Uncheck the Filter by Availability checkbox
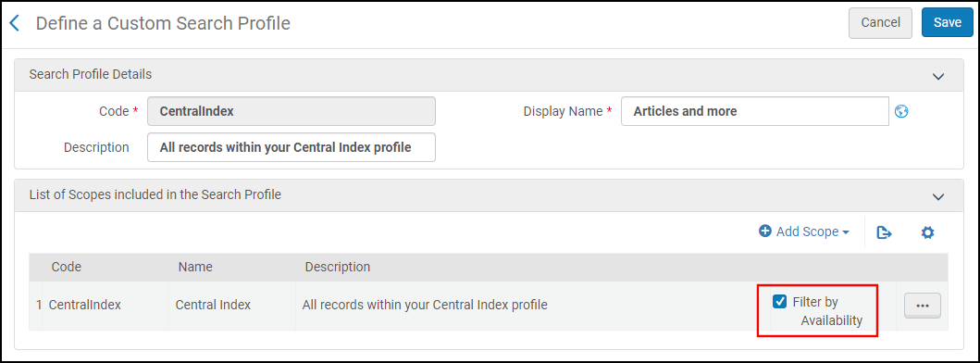 779,302
